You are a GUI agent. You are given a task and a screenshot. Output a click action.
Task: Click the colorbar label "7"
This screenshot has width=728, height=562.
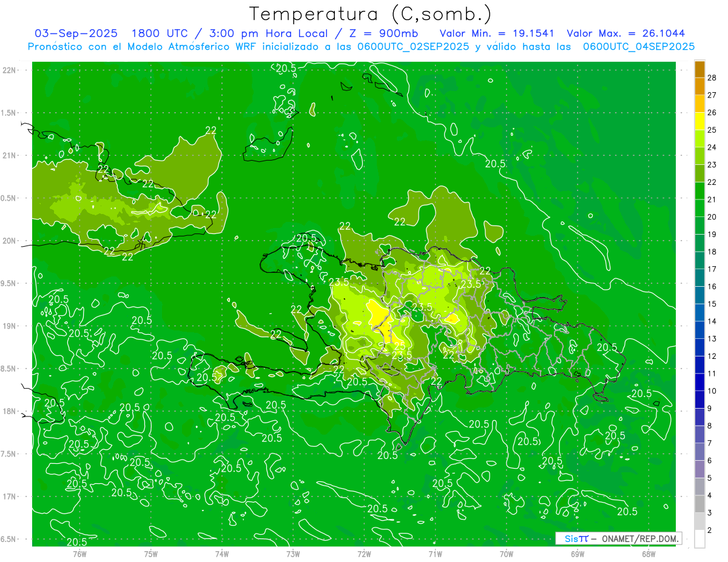[710, 444]
